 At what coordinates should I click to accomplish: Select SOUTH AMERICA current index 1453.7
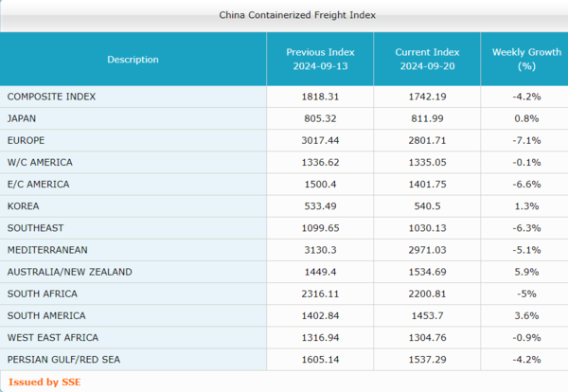[427, 315]
